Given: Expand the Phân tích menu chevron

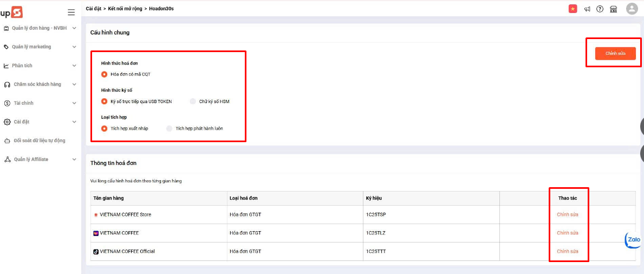Looking at the screenshot, I should point(74,66).
